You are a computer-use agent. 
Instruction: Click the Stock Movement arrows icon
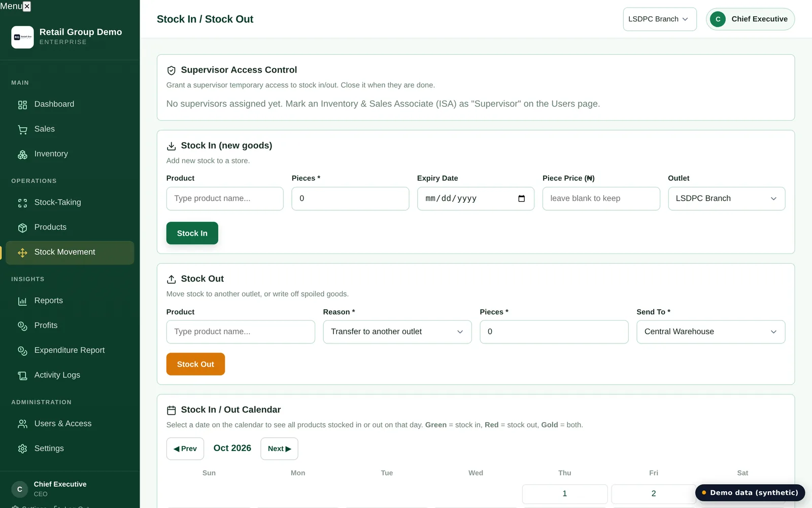click(22, 252)
